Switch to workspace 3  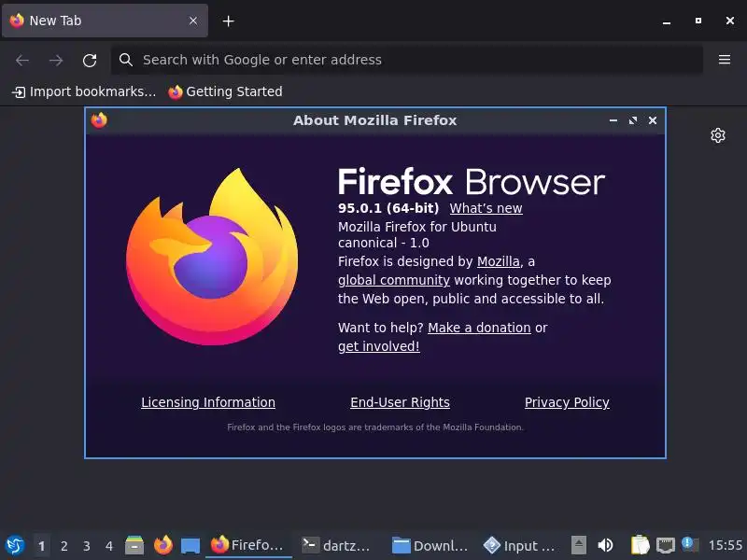pyautogui.click(x=86, y=546)
